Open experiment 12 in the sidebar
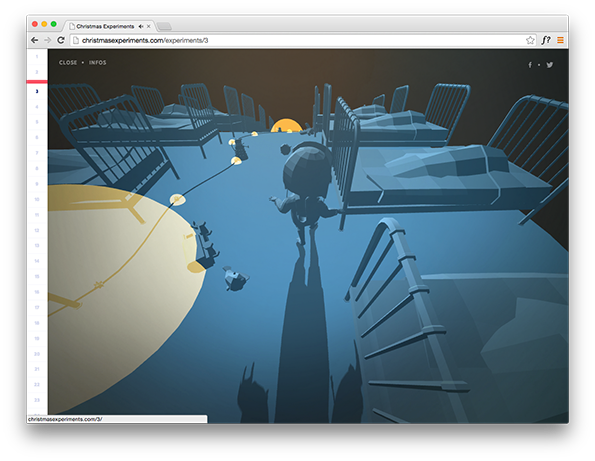 37,230
